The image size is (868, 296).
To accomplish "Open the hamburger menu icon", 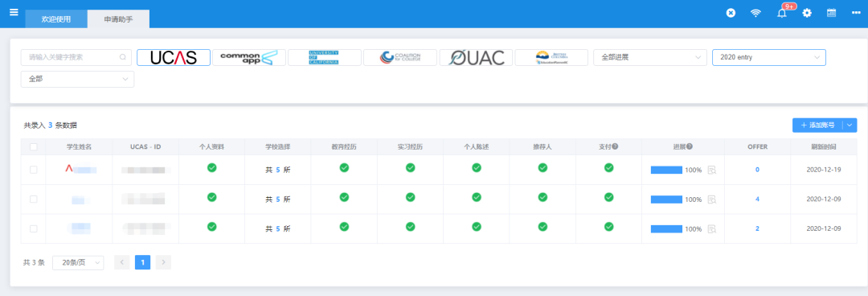I will [14, 12].
